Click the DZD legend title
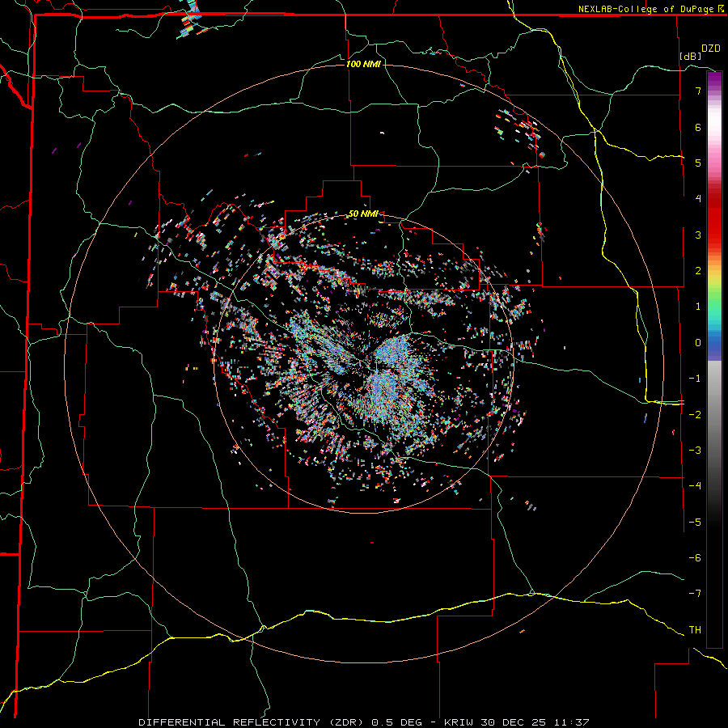 click(711, 49)
